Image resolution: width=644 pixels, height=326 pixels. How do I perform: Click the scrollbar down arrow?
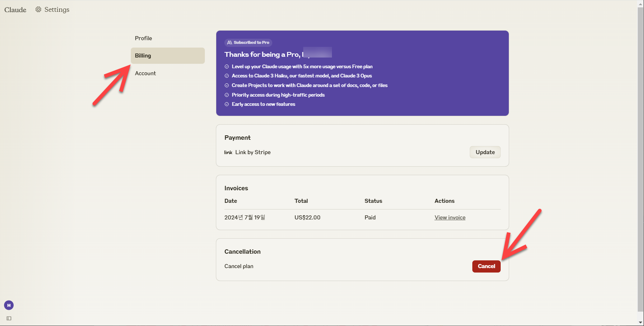click(x=641, y=323)
